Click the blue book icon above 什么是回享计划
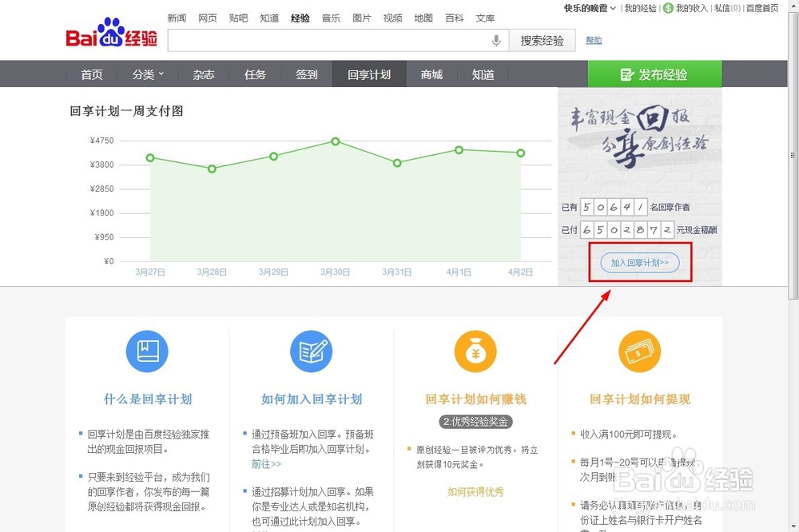Screen dimensions: 799x532 pos(147,350)
